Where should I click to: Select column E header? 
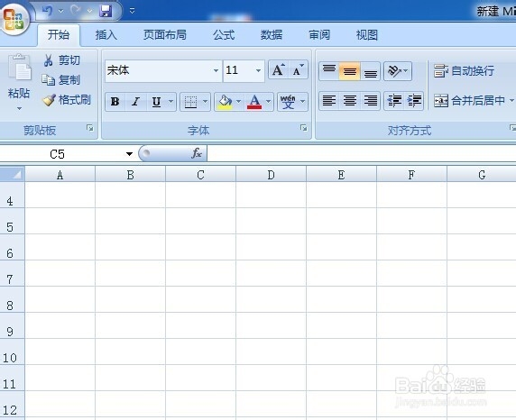coord(341,175)
